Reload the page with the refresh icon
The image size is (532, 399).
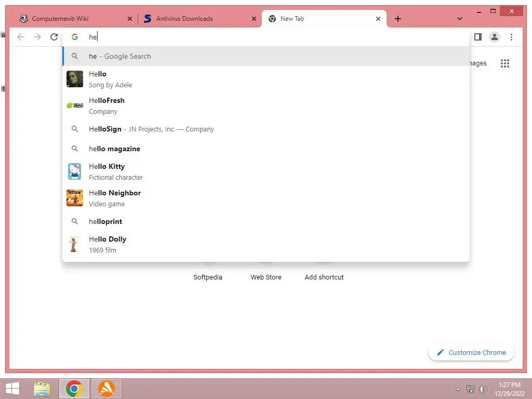54,37
